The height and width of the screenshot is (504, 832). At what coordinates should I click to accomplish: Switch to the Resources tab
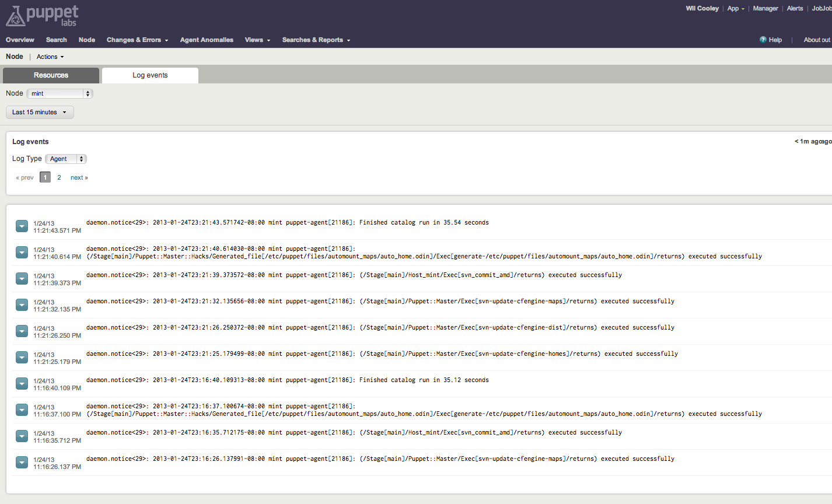51,75
